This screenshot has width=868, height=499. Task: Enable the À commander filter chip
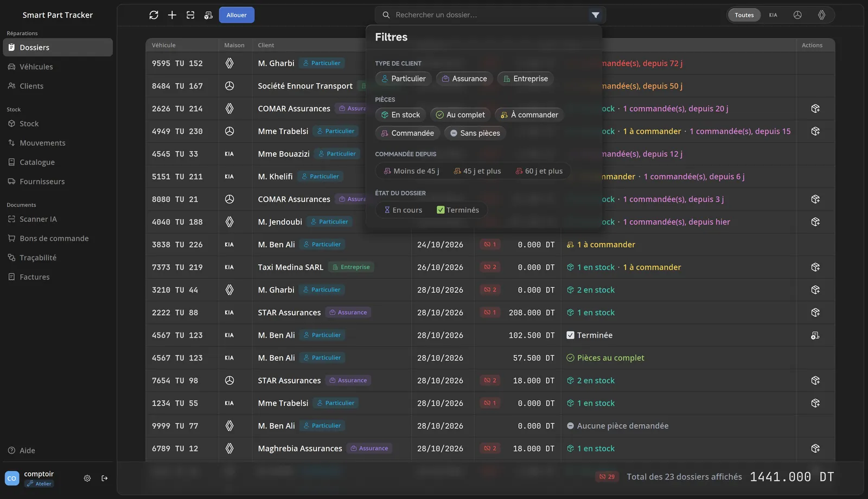pos(529,115)
